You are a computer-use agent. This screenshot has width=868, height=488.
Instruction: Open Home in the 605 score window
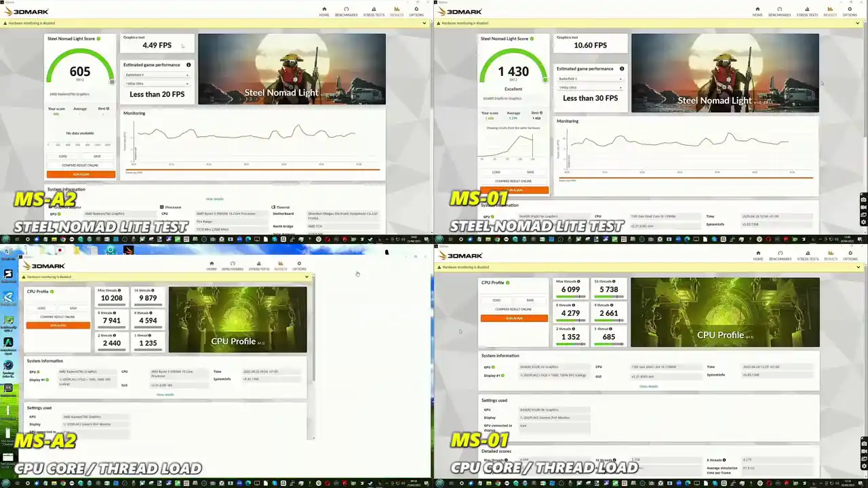(x=324, y=12)
